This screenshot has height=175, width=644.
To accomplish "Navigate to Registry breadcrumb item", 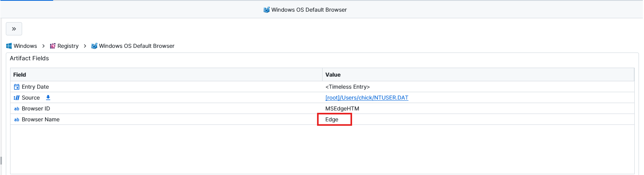I will click(68, 46).
